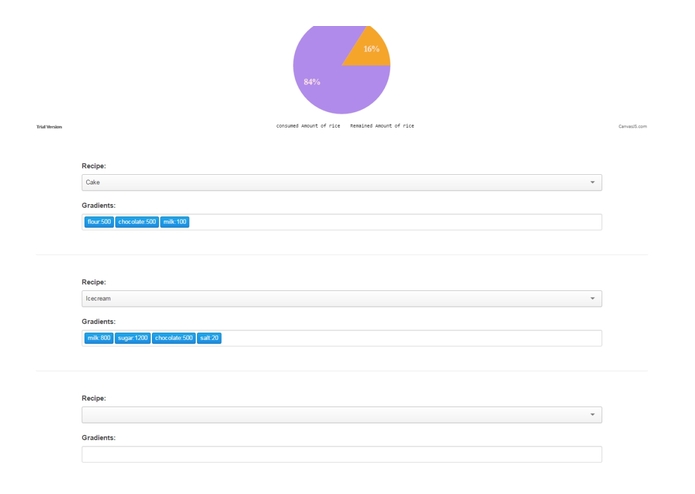Viewport: 695px width, 494px height.
Task: Click the flour:500 ingredient tag
Action: coord(99,222)
